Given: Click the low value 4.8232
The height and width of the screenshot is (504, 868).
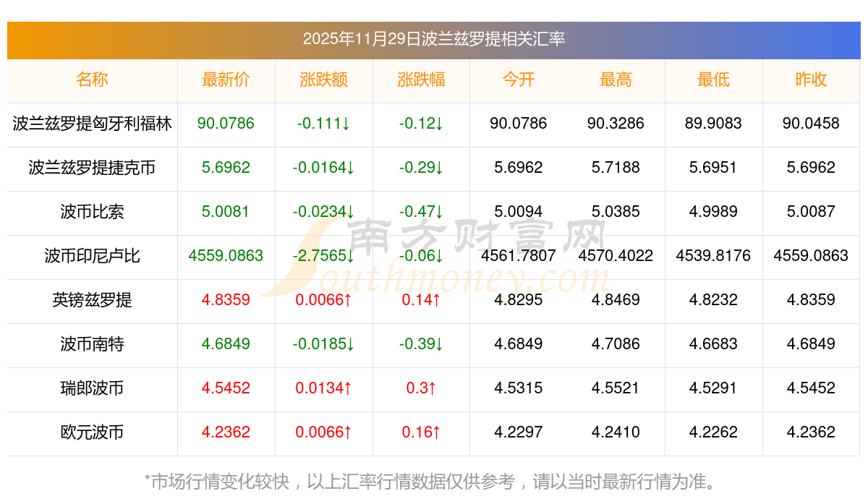Looking at the screenshot, I should pyautogui.click(x=713, y=300).
